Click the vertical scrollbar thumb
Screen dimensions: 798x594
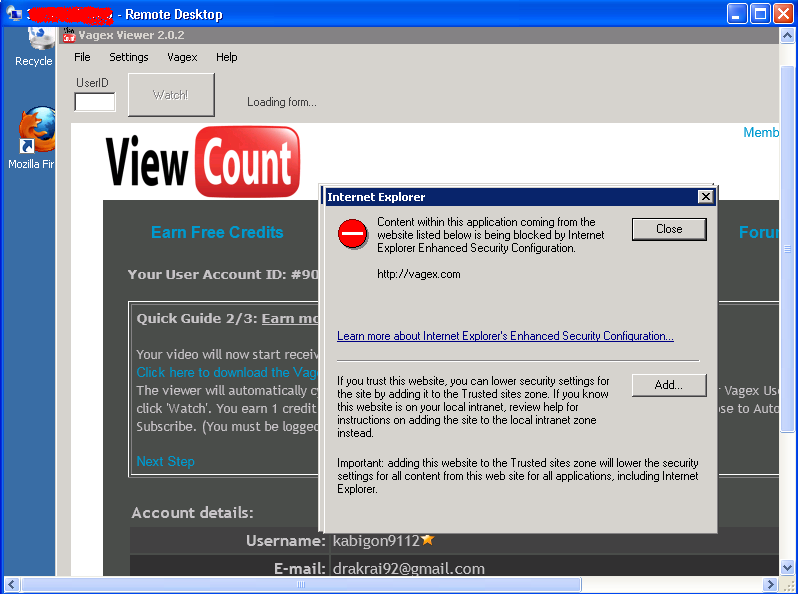pyautogui.click(x=787, y=248)
